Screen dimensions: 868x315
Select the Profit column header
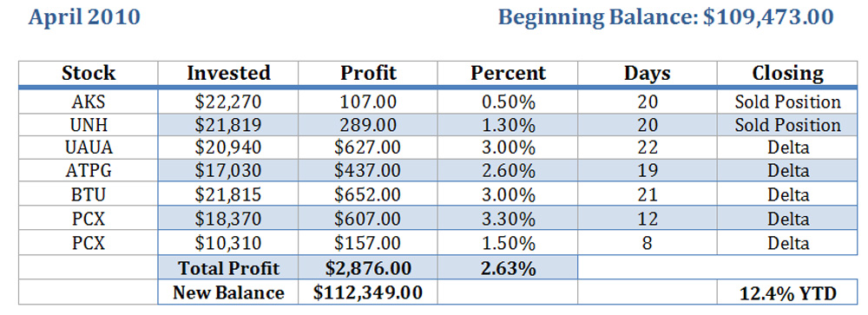[x=368, y=73]
